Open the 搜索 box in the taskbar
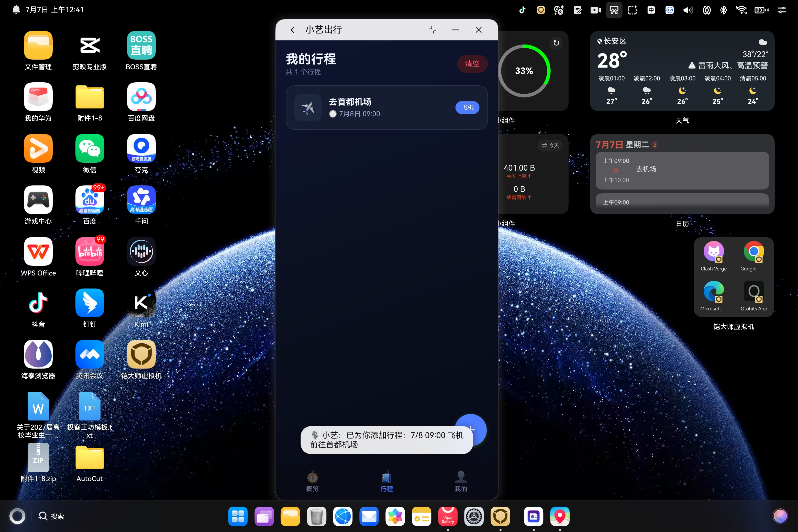This screenshot has width=798, height=532. pyautogui.click(x=52, y=516)
